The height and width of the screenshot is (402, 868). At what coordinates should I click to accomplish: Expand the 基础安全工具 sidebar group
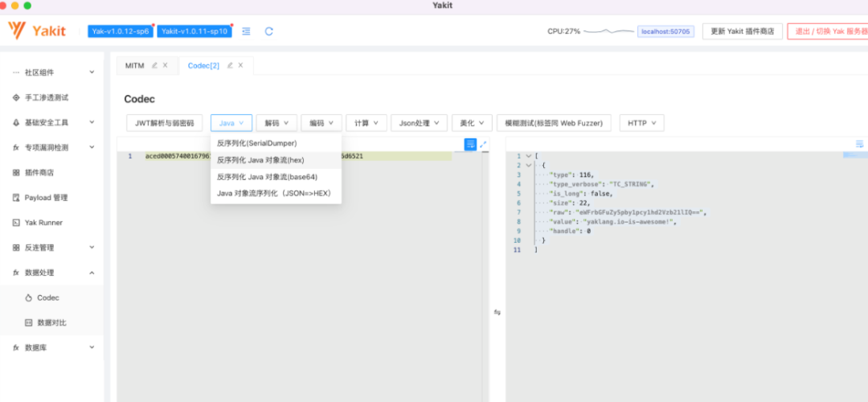(92, 122)
